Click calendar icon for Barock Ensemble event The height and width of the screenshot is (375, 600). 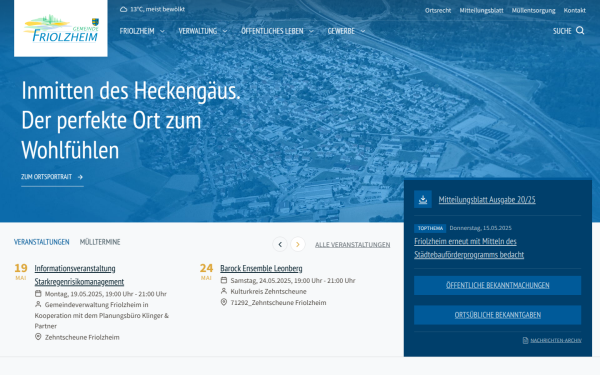click(x=224, y=280)
